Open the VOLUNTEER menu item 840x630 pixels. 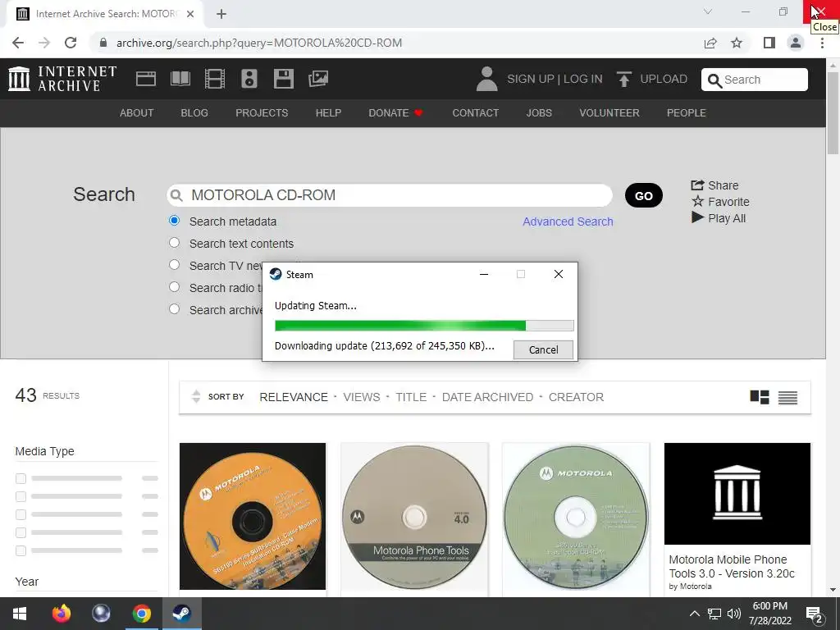point(609,113)
